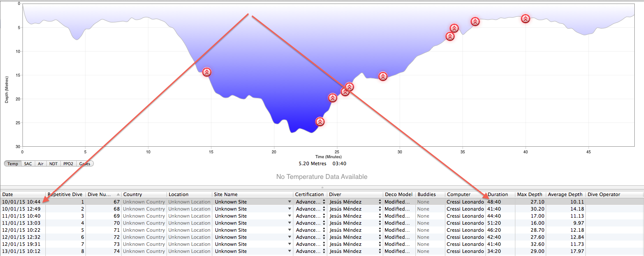Select the Gases graph tab
This screenshot has width=644, height=256.
(x=85, y=163)
